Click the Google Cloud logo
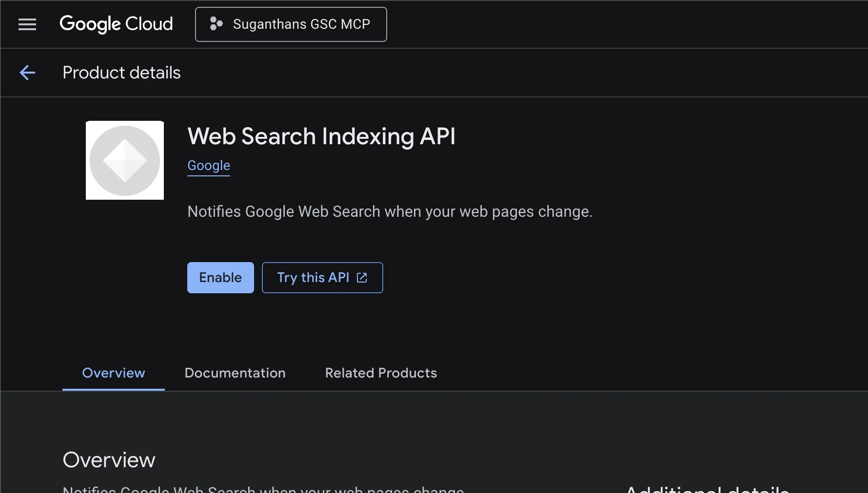The width and height of the screenshot is (868, 493). point(116,24)
